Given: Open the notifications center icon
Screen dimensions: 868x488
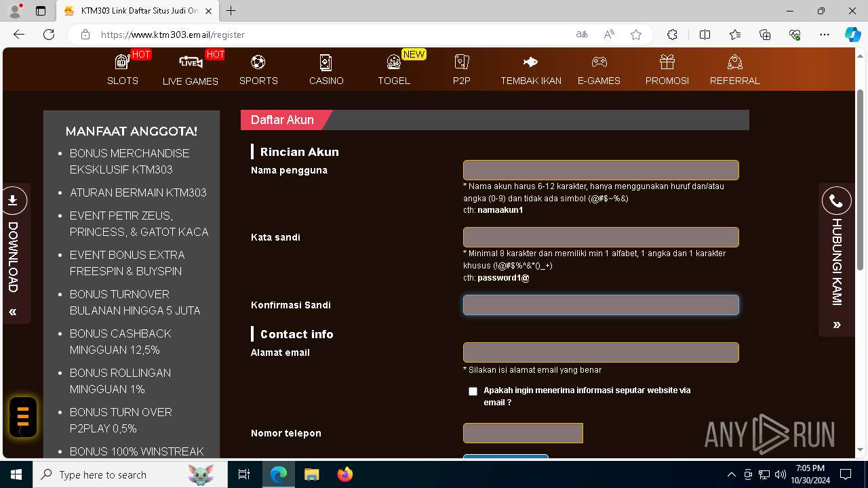Looking at the screenshot, I should (846, 474).
